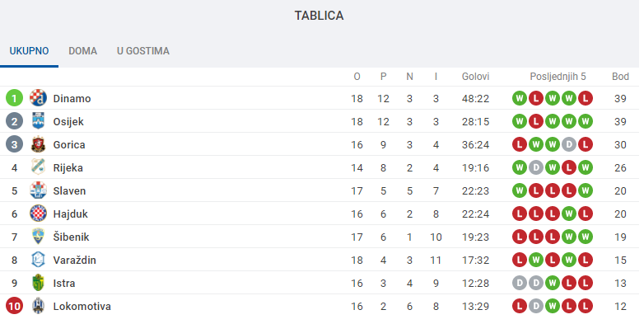The image size is (644, 324).
Task: Click the Rijeka club crest icon
Action: (x=38, y=167)
